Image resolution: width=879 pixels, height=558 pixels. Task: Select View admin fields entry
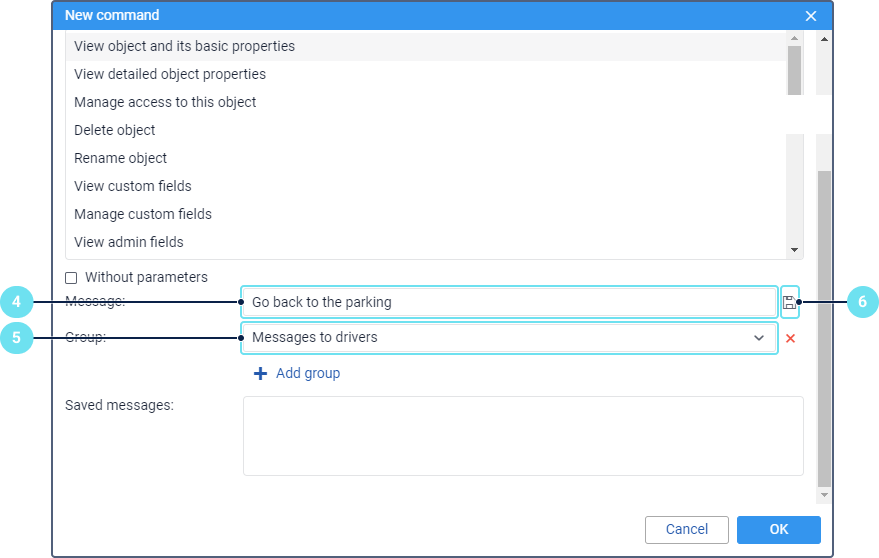[x=426, y=242]
